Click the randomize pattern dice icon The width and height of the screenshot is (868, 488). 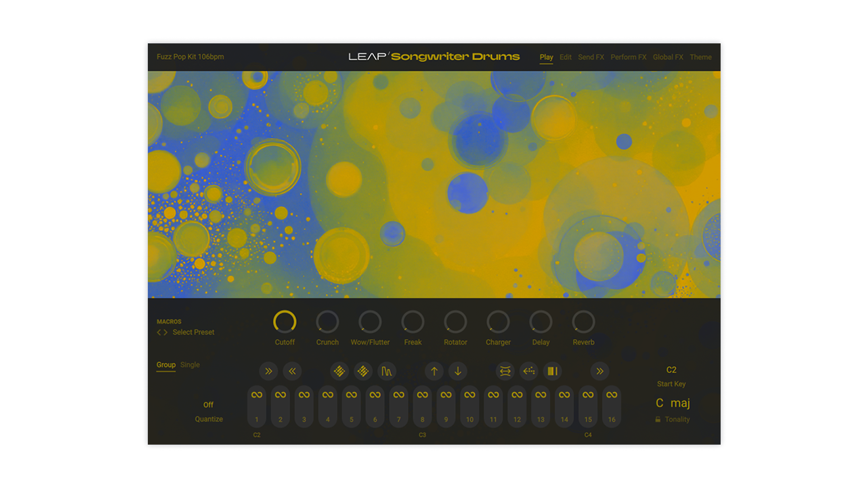(340, 371)
